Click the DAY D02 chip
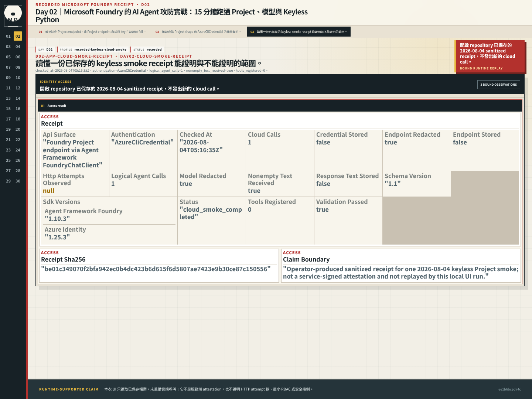 pos(45,50)
